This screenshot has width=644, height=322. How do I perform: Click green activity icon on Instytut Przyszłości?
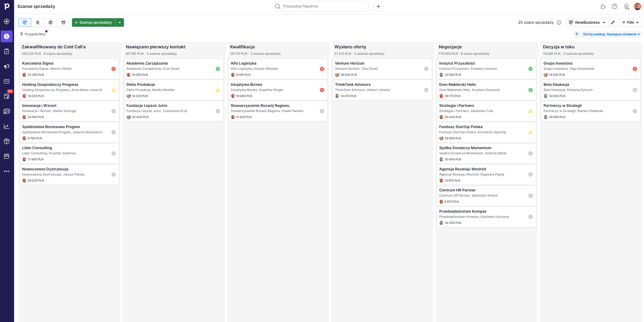coord(530,69)
